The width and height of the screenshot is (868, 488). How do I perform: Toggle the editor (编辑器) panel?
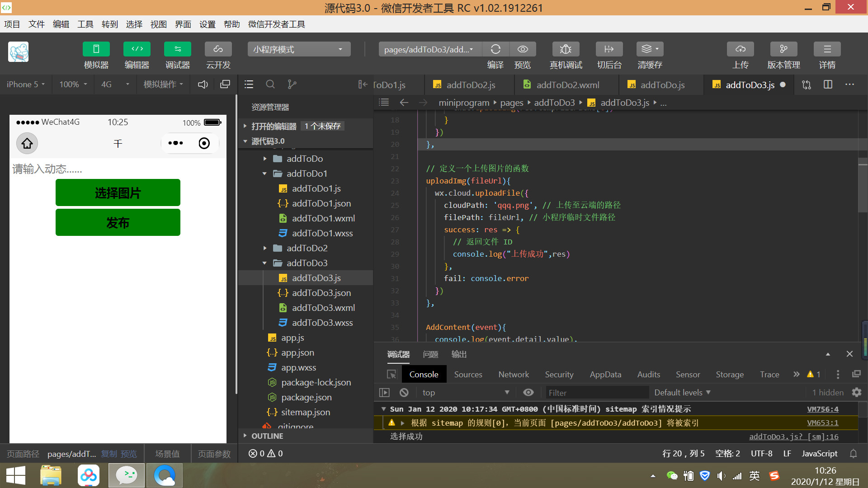[x=137, y=49]
